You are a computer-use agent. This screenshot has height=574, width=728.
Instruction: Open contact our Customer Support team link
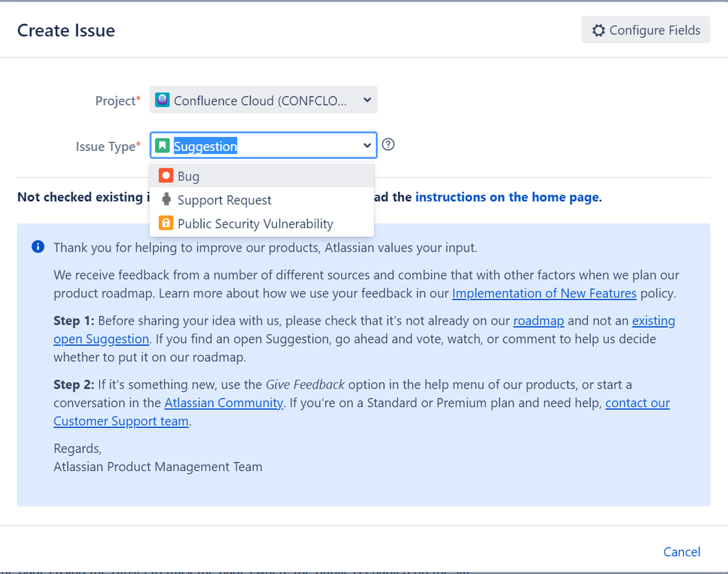point(121,421)
